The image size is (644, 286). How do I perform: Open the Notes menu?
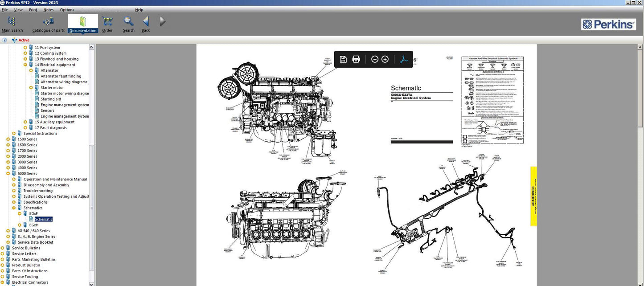[48, 9]
